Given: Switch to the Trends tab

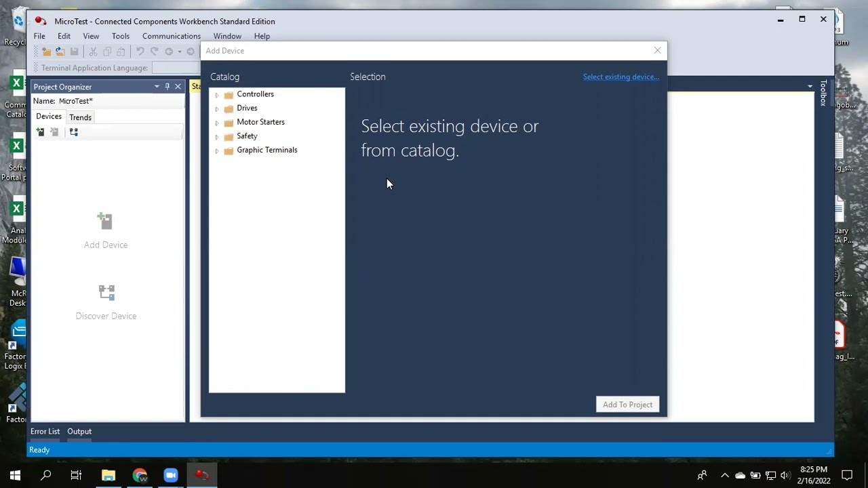Looking at the screenshot, I should [80, 117].
